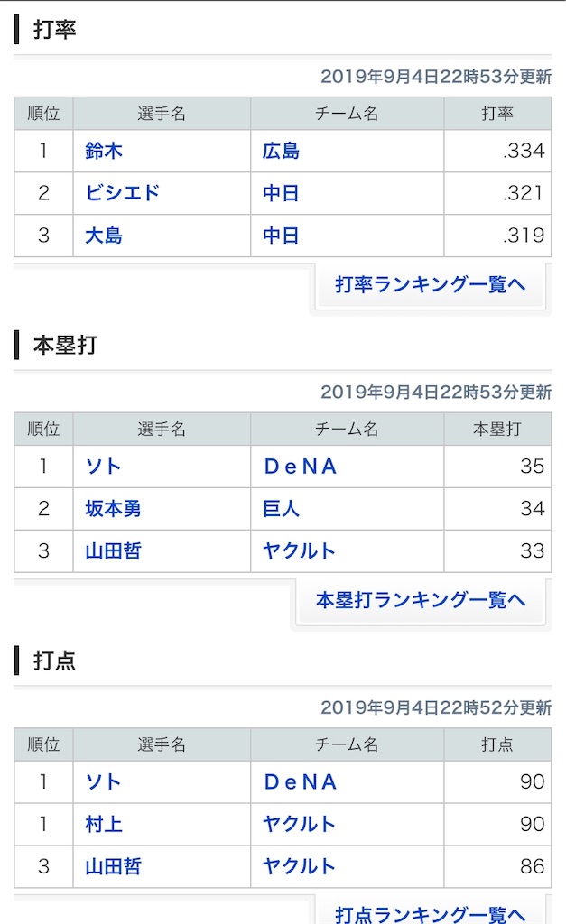Screen dimensions: 566x924
Task: Open player link 鈴木 in batting average table
Action: [x=104, y=151]
